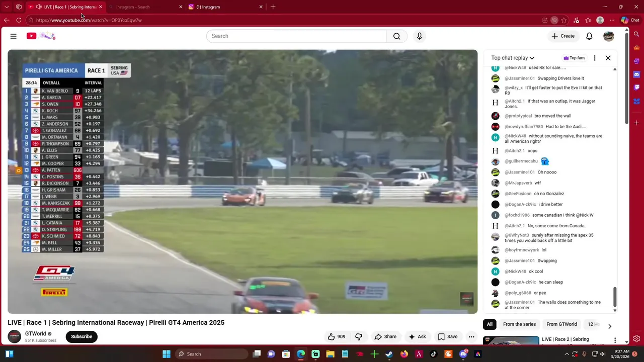
Task: Toggle Top fans chip in chat
Action: (x=575, y=58)
